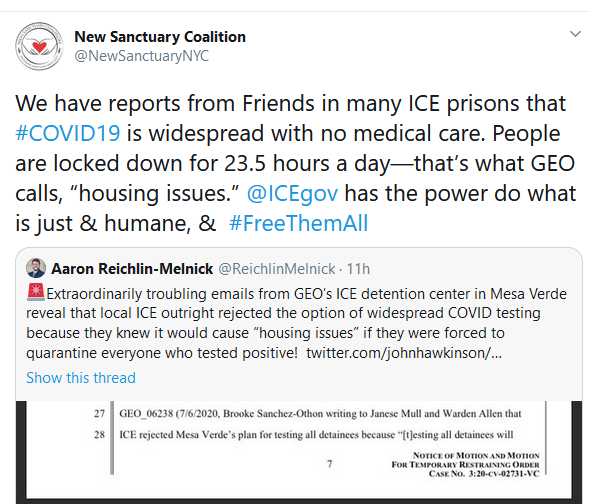Open the #COVID19 hashtag

point(68,133)
